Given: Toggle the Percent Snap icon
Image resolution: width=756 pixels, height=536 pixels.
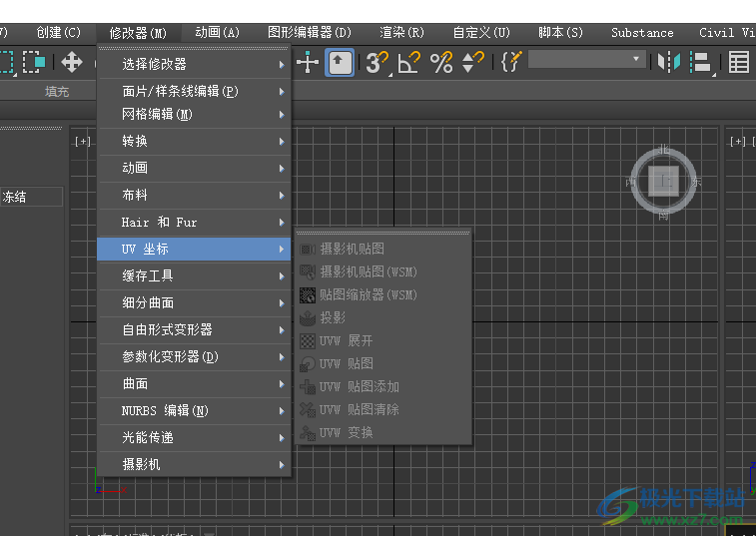Looking at the screenshot, I should pyautogui.click(x=441, y=63).
